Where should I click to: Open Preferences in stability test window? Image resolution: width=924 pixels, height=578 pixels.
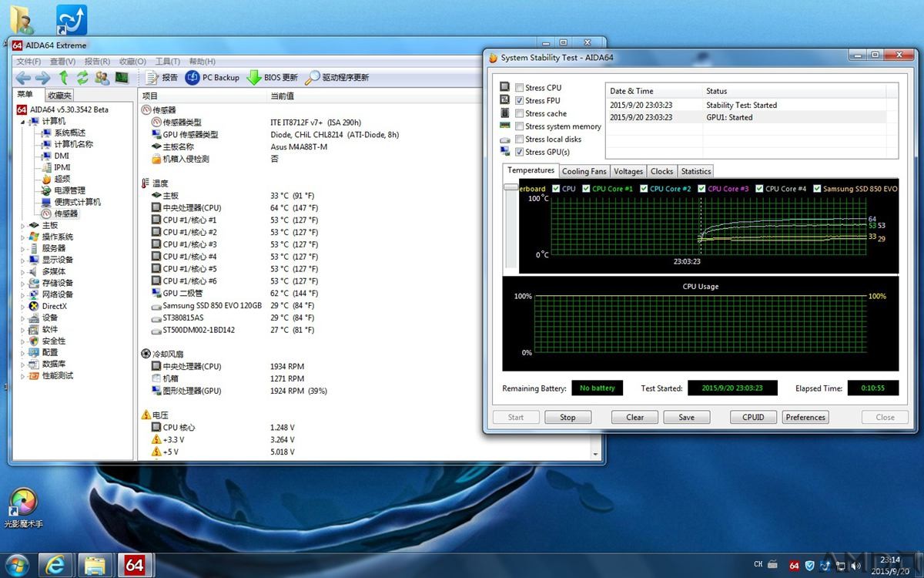pos(805,417)
